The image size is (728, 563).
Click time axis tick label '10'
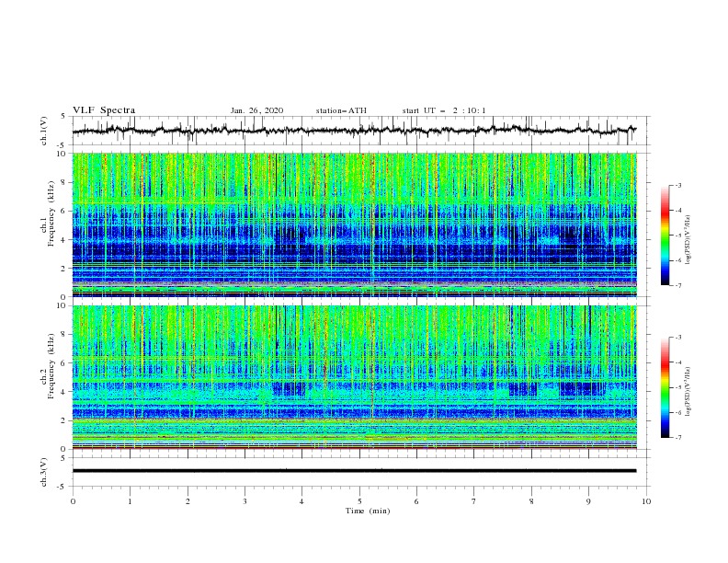(646, 501)
